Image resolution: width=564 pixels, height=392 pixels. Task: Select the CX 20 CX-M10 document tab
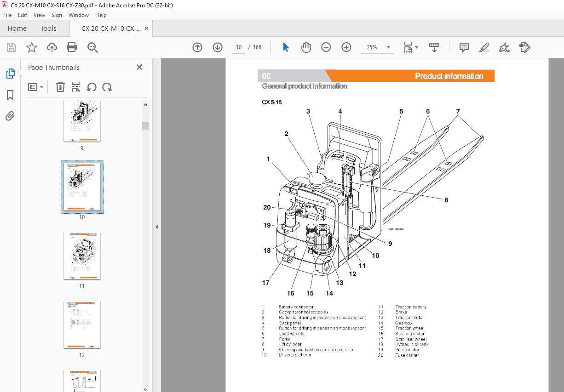111,28
